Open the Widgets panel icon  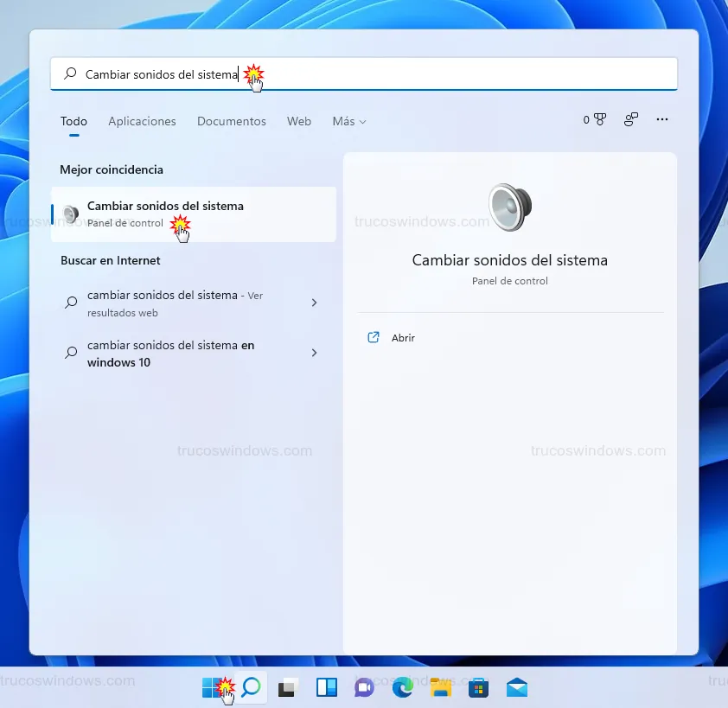(326, 688)
